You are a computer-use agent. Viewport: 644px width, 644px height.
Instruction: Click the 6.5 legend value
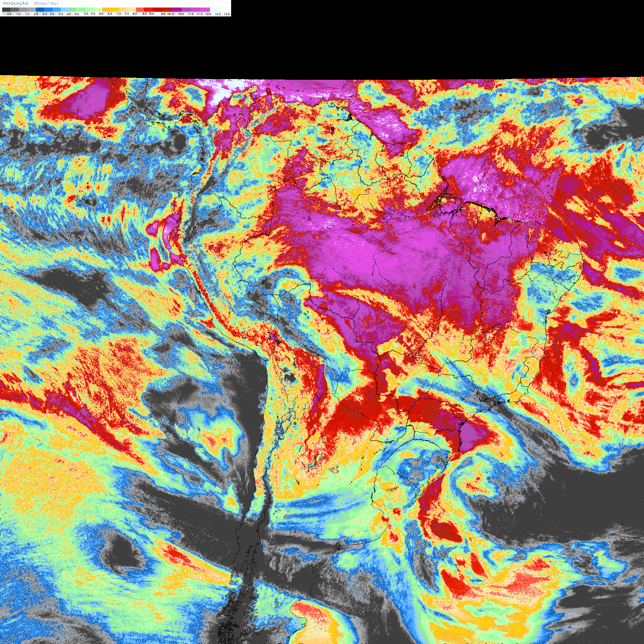110,14
